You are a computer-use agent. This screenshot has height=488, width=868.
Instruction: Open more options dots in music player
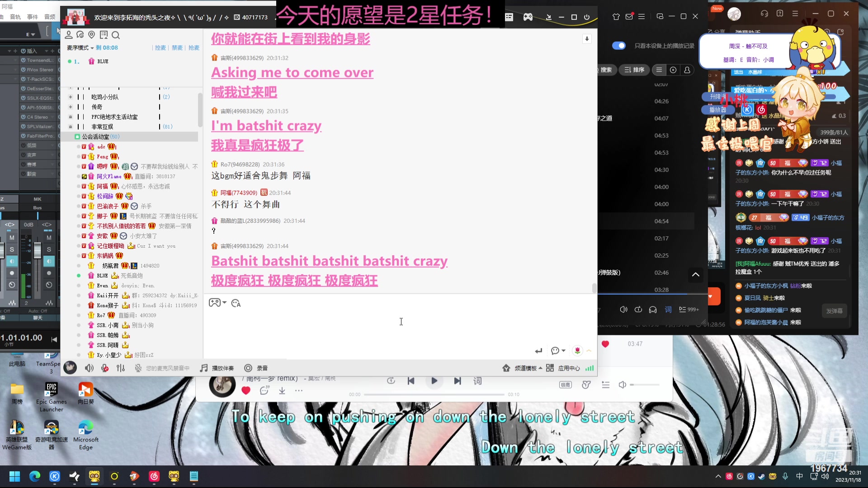click(x=299, y=390)
